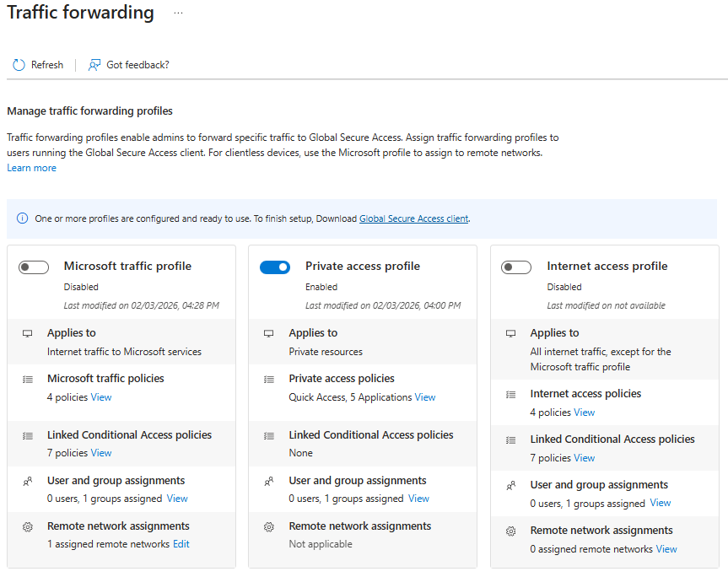
Task: View the 4 Internet access policies
Action: coord(584,413)
